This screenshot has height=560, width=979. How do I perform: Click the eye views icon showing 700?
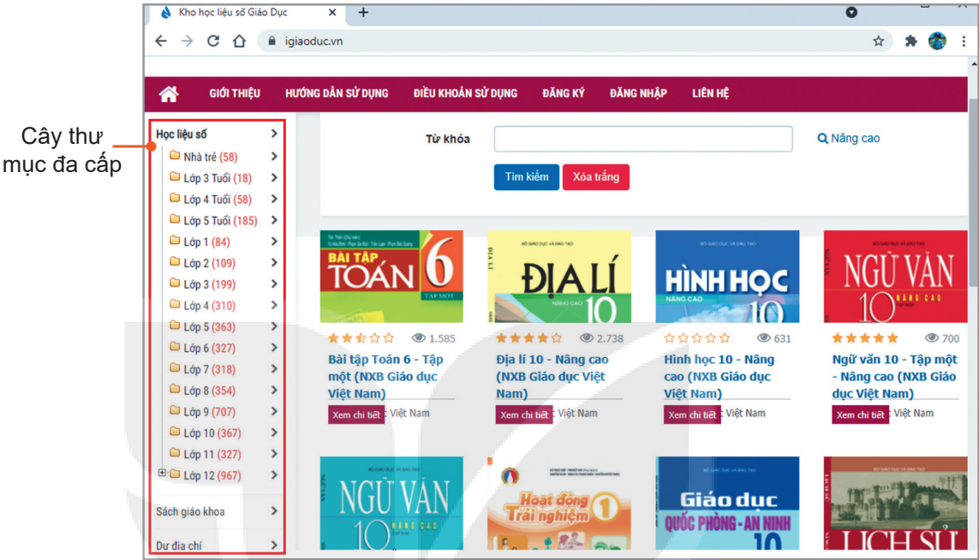coord(932,338)
